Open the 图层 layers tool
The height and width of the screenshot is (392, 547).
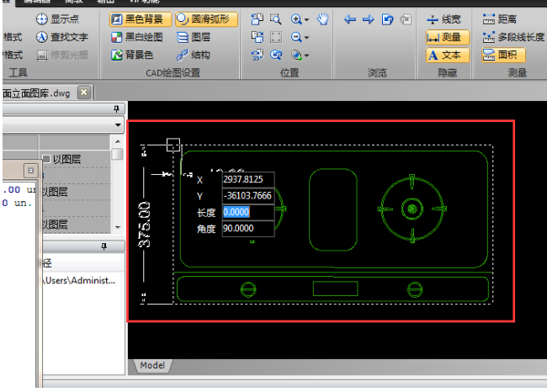click(194, 37)
